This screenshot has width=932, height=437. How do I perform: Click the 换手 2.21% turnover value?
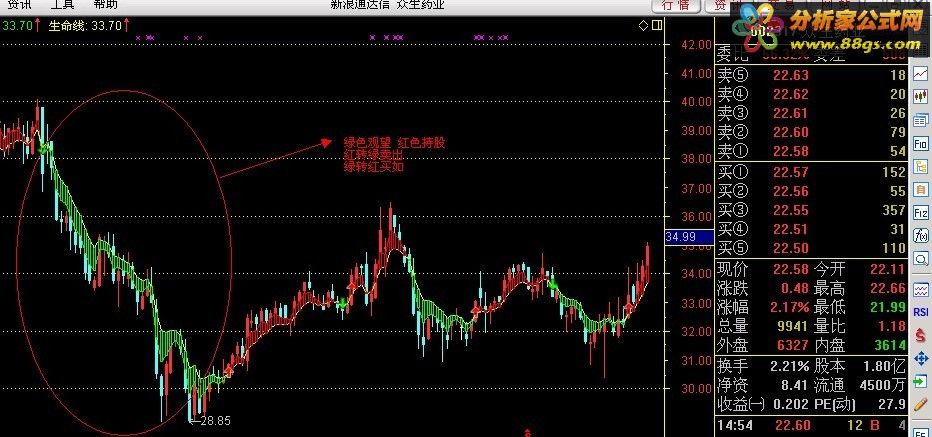790,366
